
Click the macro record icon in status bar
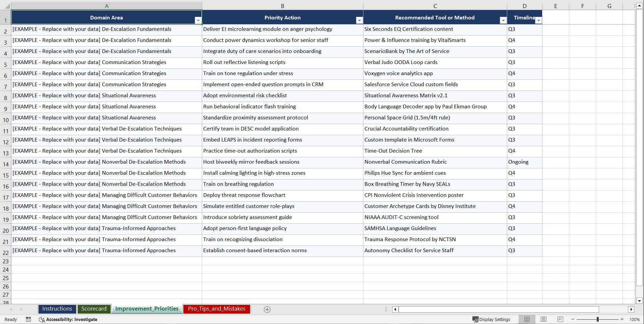coord(28,319)
